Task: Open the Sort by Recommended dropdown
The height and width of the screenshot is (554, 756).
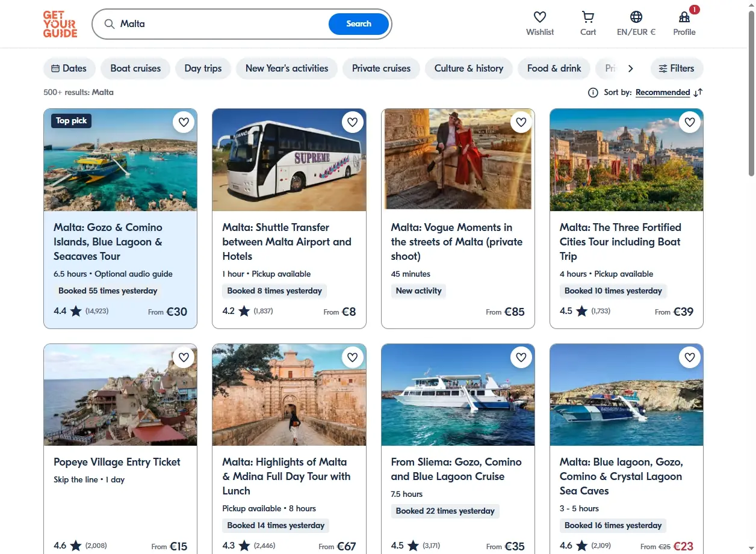Action: (663, 93)
